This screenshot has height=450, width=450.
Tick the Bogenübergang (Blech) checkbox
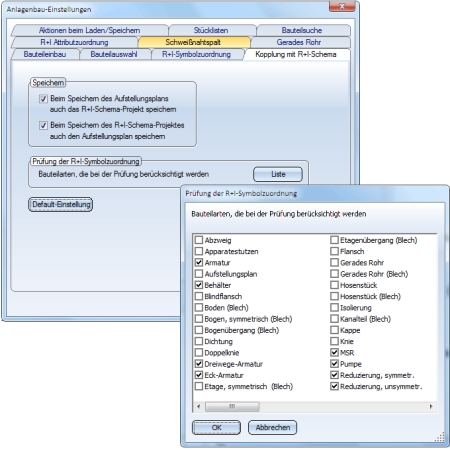coord(199,330)
